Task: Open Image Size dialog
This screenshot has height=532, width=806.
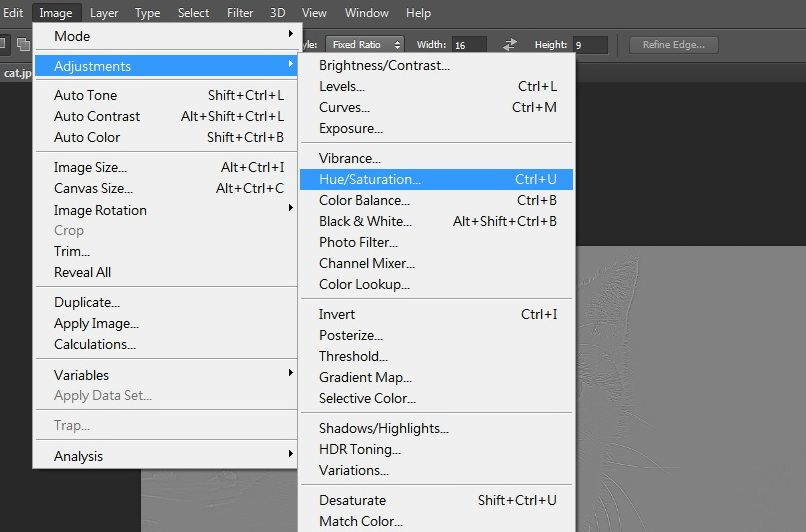Action: (166, 167)
